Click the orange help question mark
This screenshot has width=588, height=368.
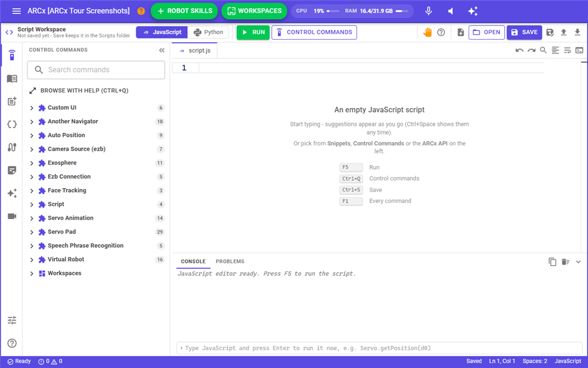(141, 11)
